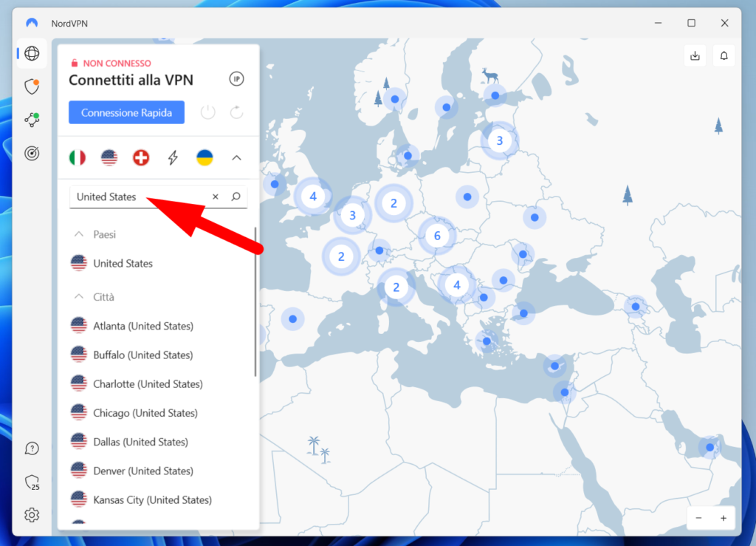Click the lightning bolt shortcut icon

tap(173, 157)
